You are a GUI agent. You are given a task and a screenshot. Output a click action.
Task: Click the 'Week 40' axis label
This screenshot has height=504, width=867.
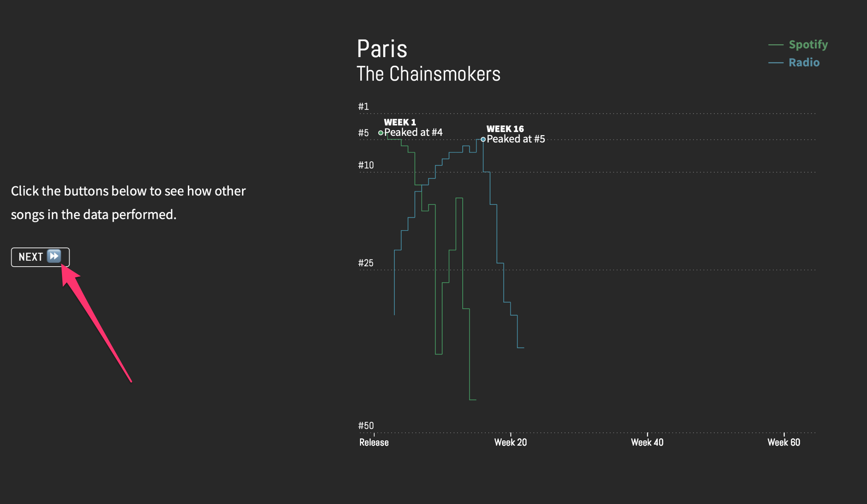click(647, 442)
